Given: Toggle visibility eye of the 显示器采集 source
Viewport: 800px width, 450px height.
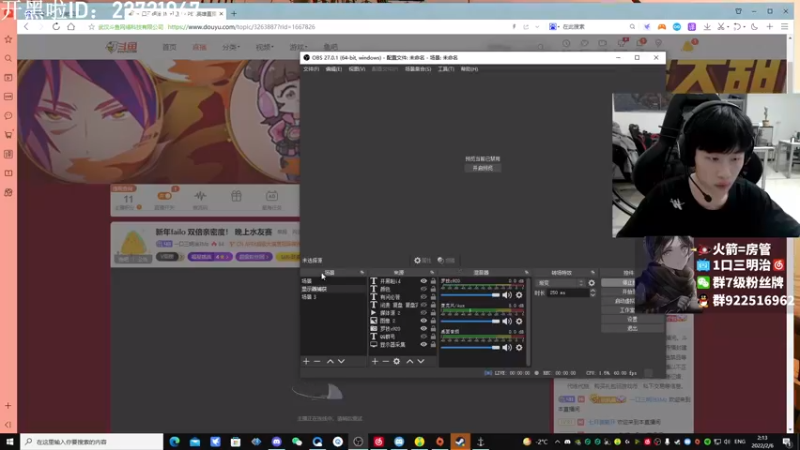Looking at the screenshot, I should [423, 344].
